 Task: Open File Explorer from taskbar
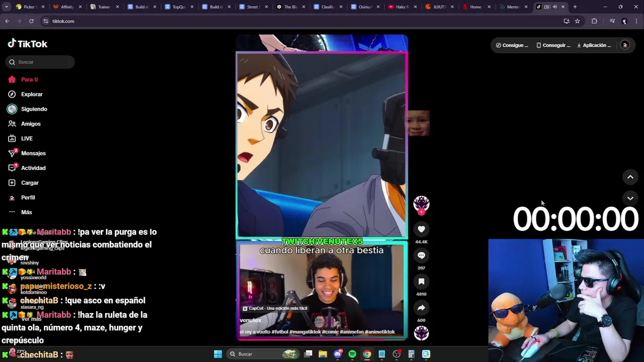[323, 354]
